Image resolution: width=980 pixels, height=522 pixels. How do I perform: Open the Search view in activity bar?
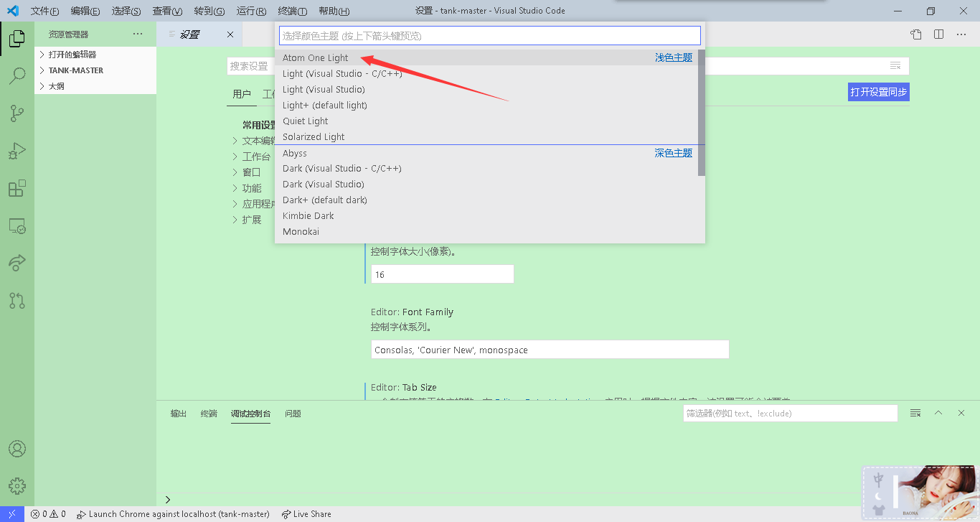[x=17, y=75]
